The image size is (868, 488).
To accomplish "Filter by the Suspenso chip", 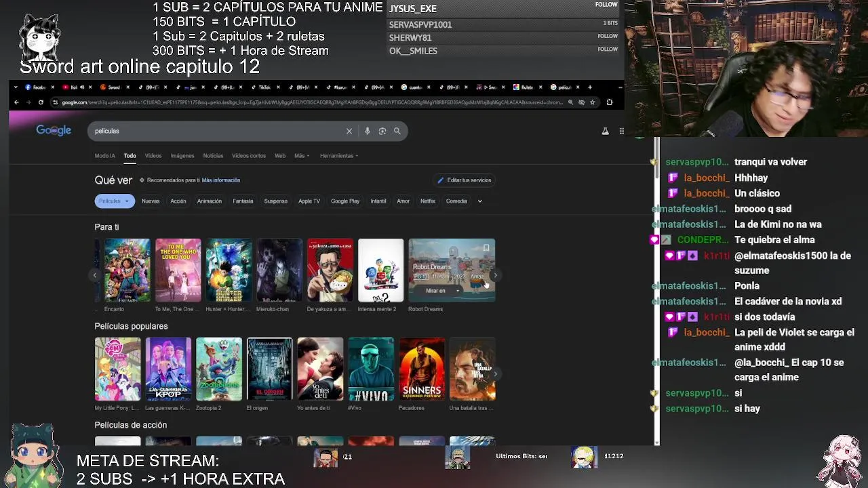I will [x=276, y=201].
